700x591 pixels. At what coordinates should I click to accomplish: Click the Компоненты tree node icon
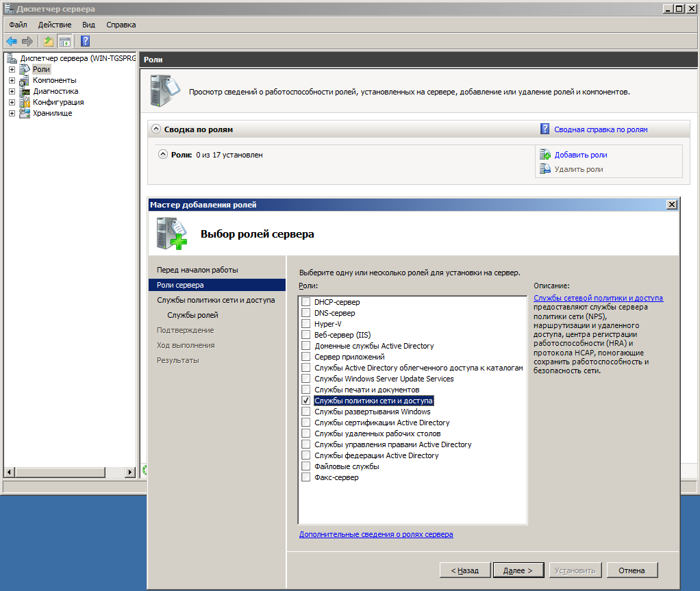[25, 80]
